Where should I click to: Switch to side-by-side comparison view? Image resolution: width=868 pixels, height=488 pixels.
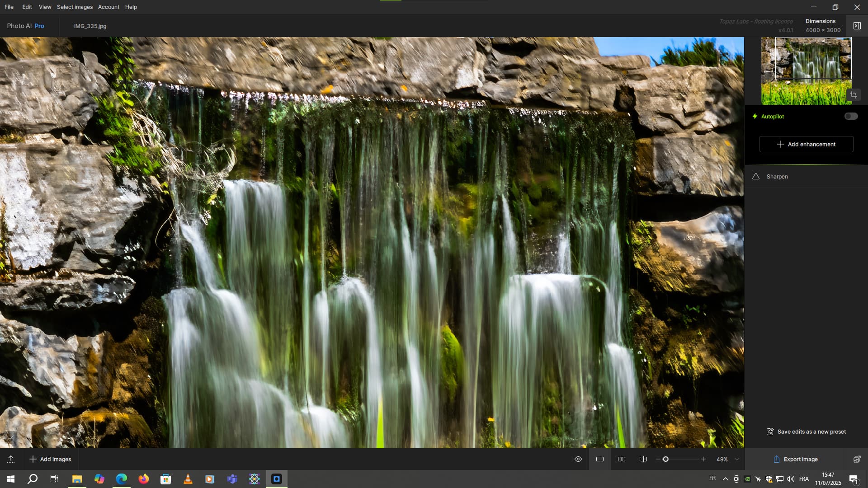pyautogui.click(x=622, y=459)
